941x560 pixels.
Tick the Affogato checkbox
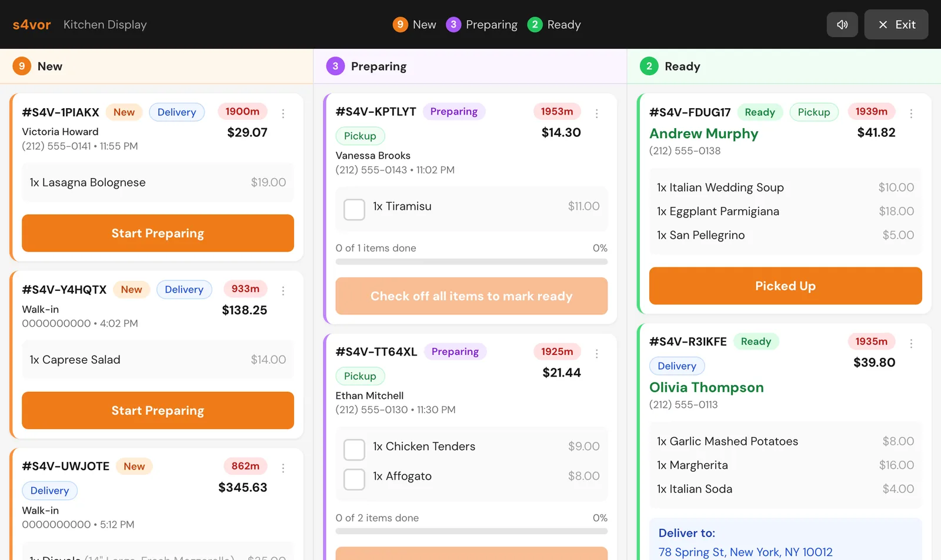coord(354,479)
